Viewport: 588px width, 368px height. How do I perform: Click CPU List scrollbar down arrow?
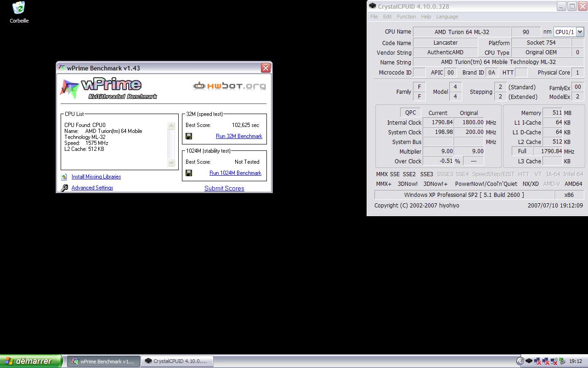[171, 162]
